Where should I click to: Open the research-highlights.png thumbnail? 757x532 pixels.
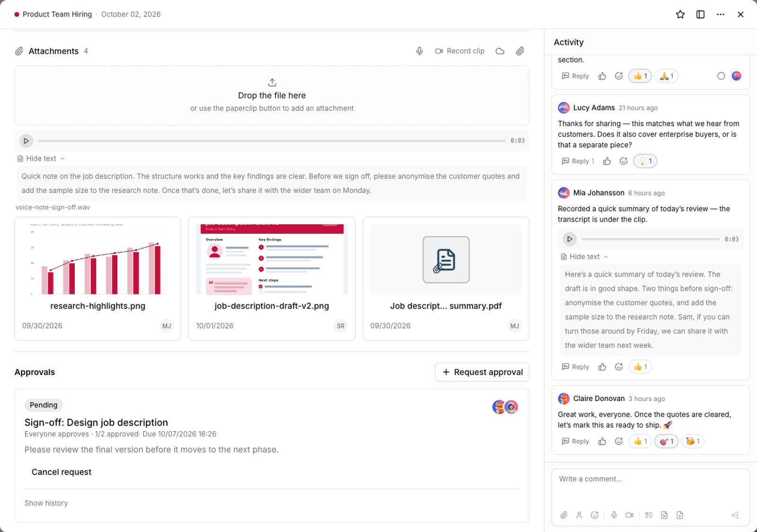point(98,260)
